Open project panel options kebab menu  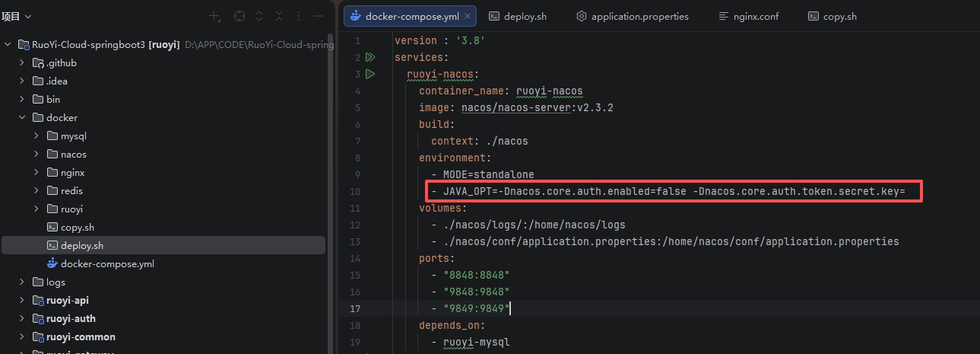tap(299, 16)
